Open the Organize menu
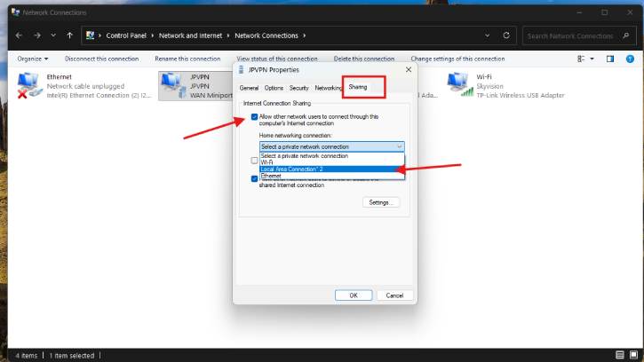Screen dimensions: 644x362 click(x=33, y=59)
